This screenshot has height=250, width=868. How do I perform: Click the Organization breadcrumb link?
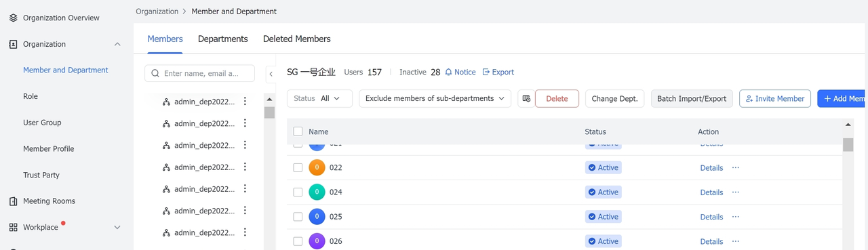[x=157, y=12]
